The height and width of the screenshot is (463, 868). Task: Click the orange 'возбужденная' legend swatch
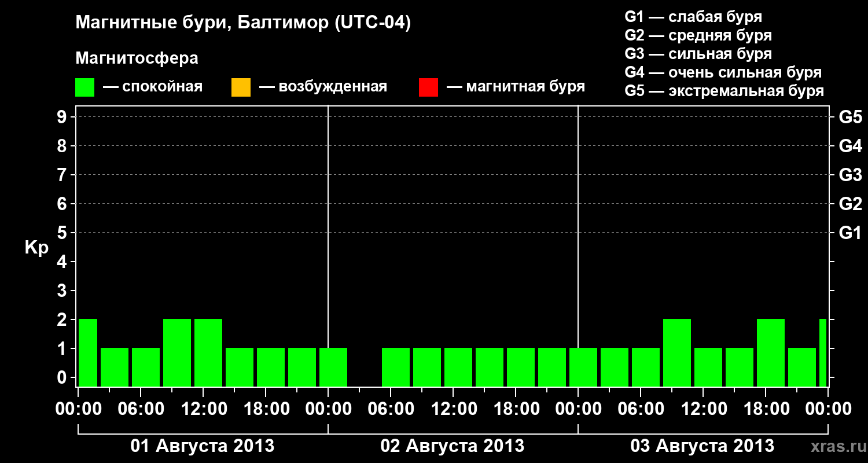pos(241,87)
